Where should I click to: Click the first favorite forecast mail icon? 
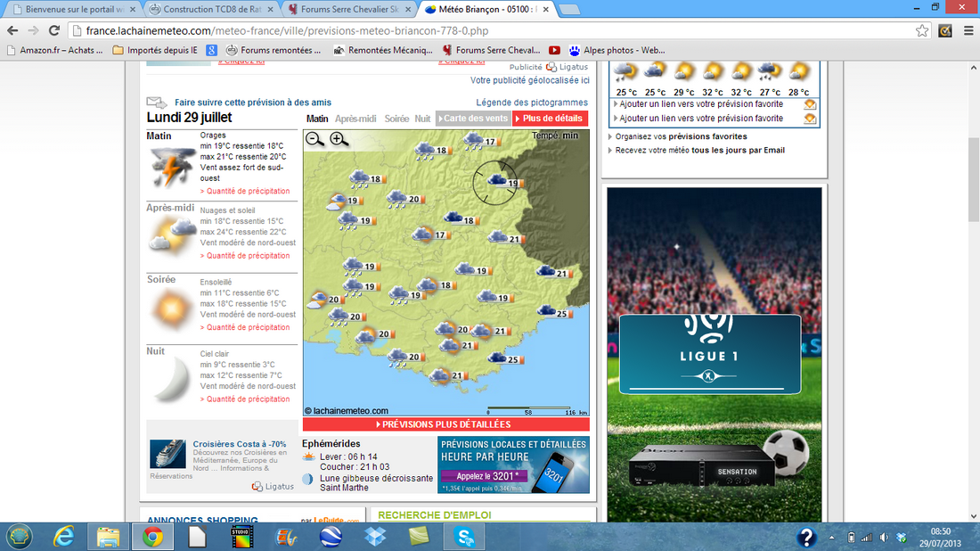(x=809, y=104)
